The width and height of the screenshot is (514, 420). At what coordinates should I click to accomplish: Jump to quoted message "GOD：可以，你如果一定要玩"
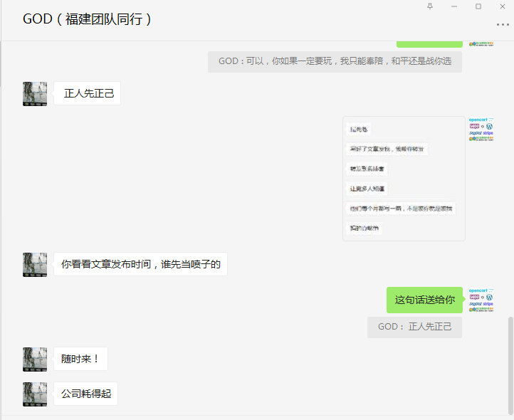pos(335,62)
